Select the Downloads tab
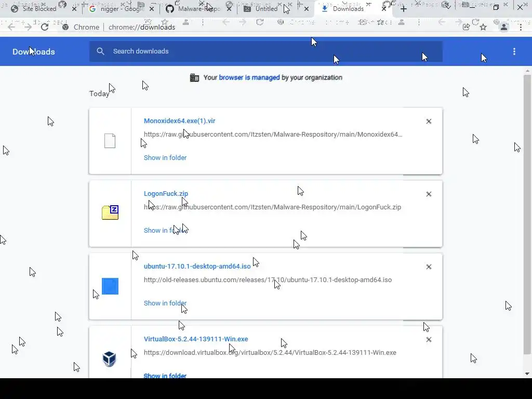The image size is (532, 399). [x=348, y=9]
